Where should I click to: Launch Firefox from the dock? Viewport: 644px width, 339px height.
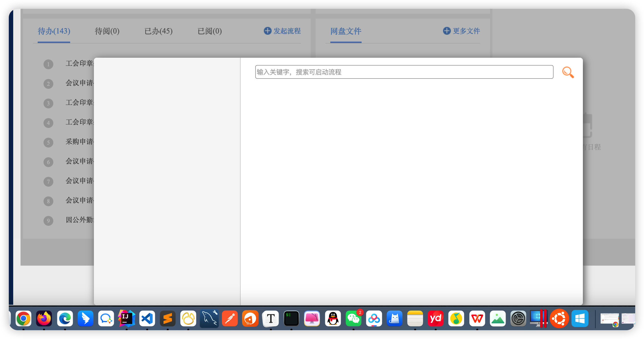pos(44,318)
